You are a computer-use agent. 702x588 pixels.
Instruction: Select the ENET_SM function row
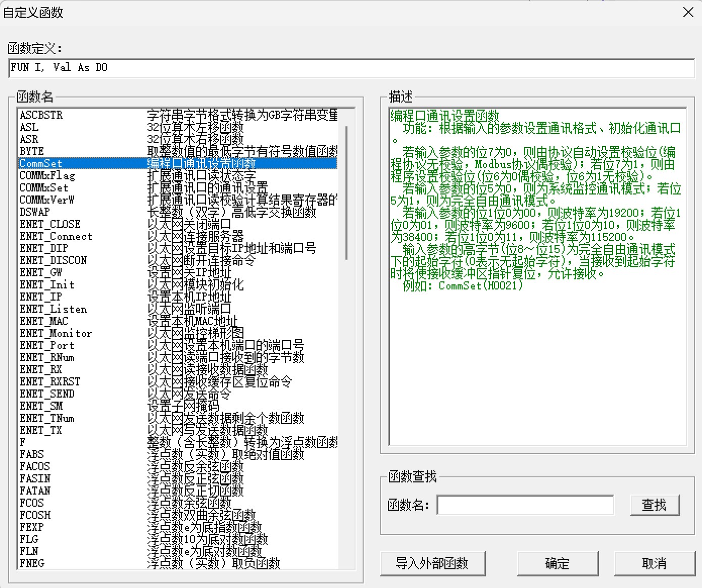click(x=178, y=406)
